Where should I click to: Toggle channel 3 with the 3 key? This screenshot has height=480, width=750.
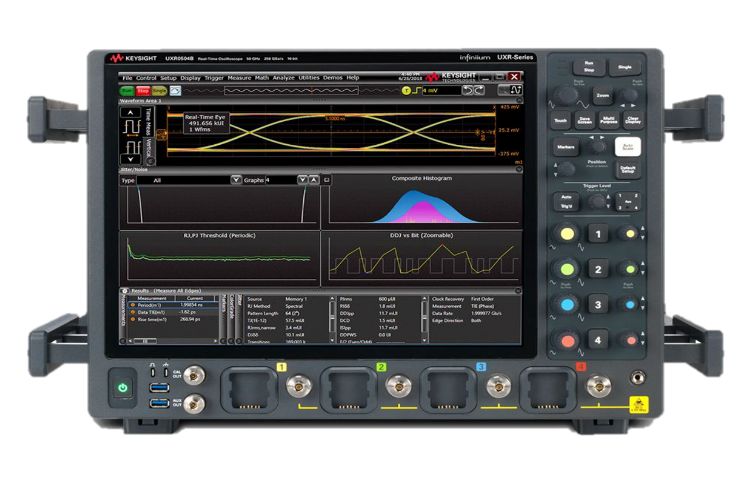pyautogui.click(x=597, y=305)
